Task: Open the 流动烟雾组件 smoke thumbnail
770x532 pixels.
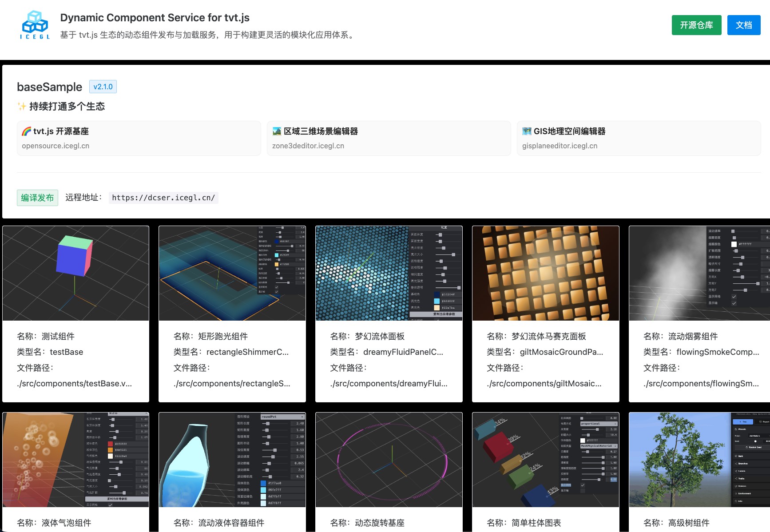Action: click(x=699, y=273)
